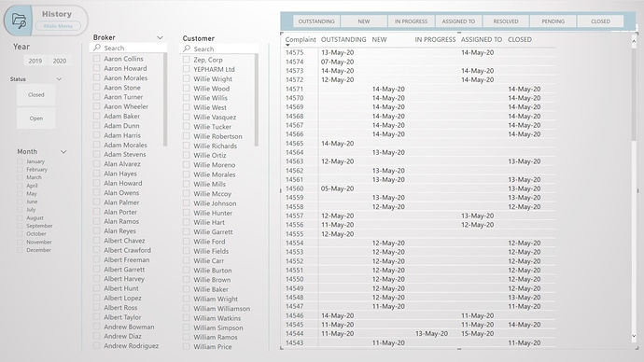Tick the William Price customer checkbox
644x362 pixels.
tap(186, 346)
